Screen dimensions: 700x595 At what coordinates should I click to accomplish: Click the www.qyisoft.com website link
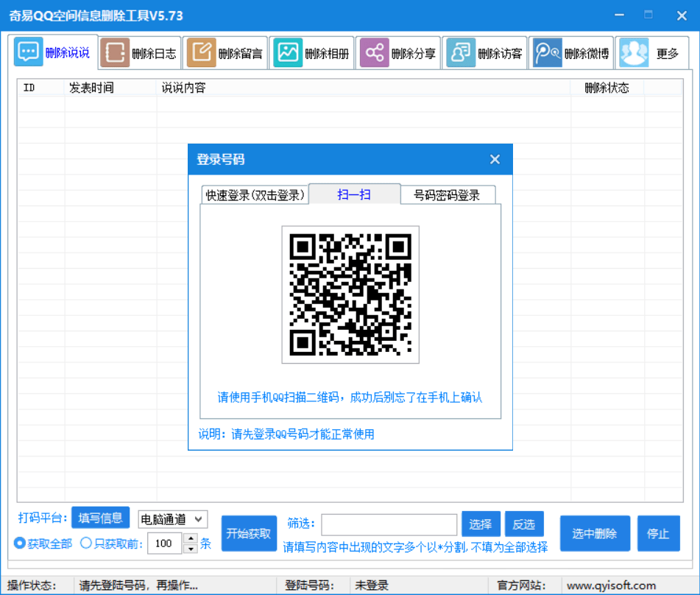coord(611,585)
